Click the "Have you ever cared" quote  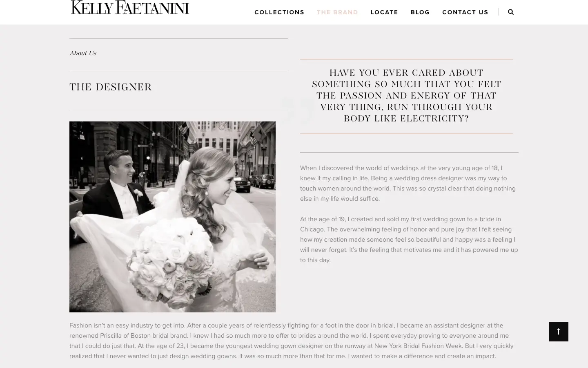click(x=406, y=96)
